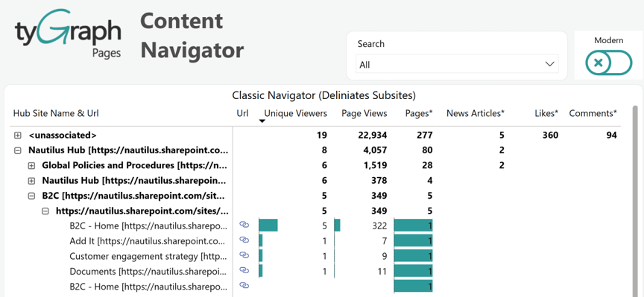Open the link icon for Add It row
This screenshot has width=644, height=297.
244,240
